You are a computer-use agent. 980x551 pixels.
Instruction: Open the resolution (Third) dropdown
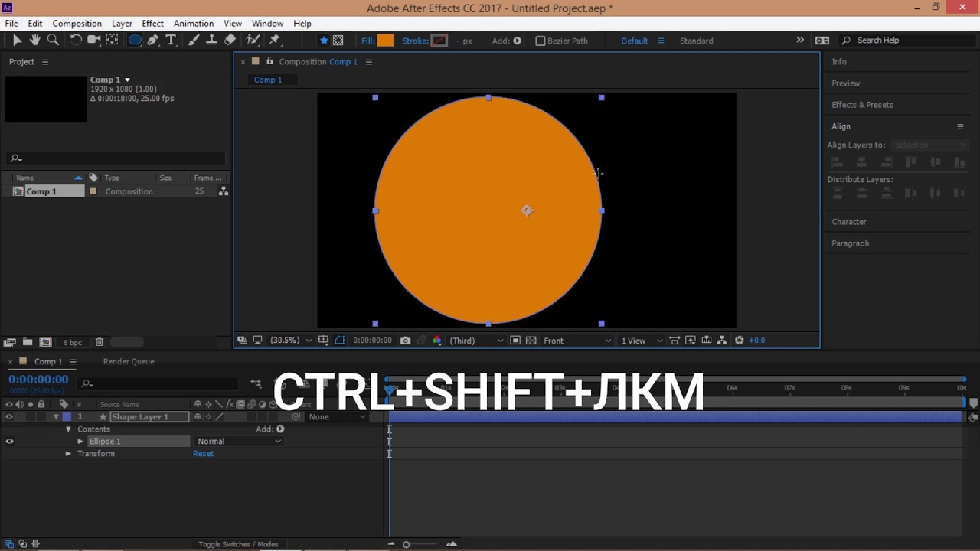click(x=476, y=341)
